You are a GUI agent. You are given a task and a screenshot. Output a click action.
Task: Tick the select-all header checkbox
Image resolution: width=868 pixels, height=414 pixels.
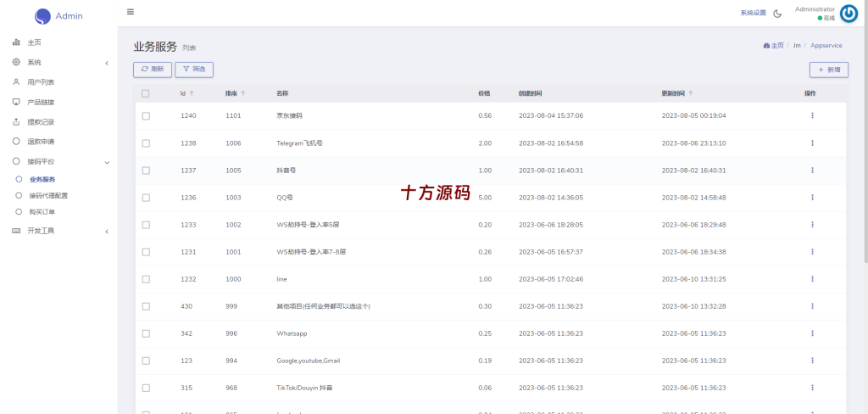coord(146,93)
